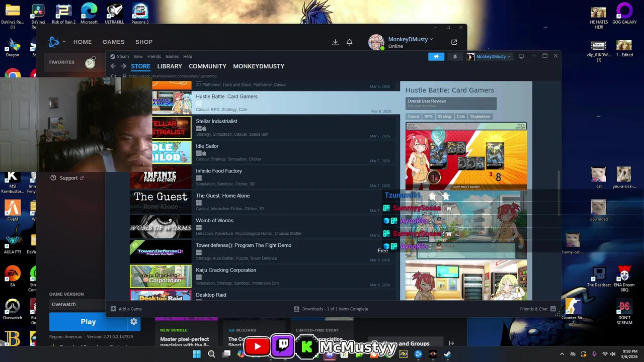Click Battle.net pop-out external link icon
This screenshot has height=362, width=644.
[454, 42]
